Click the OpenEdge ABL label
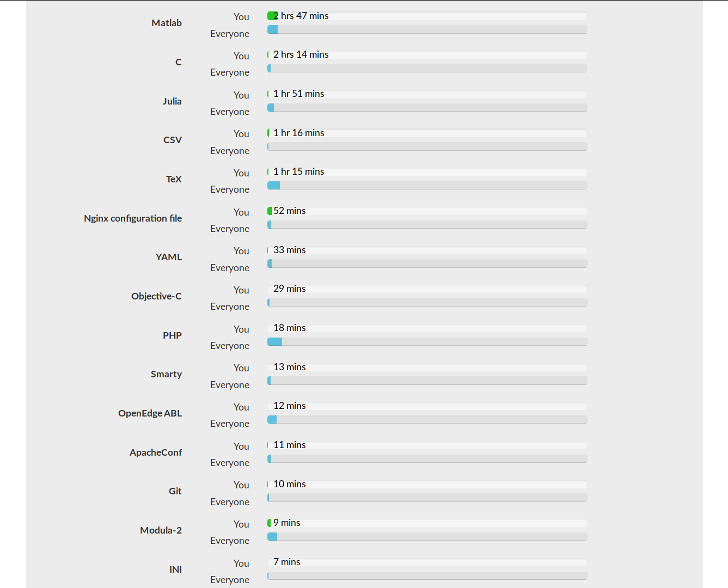Image resolution: width=728 pixels, height=588 pixels. click(150, 413)
